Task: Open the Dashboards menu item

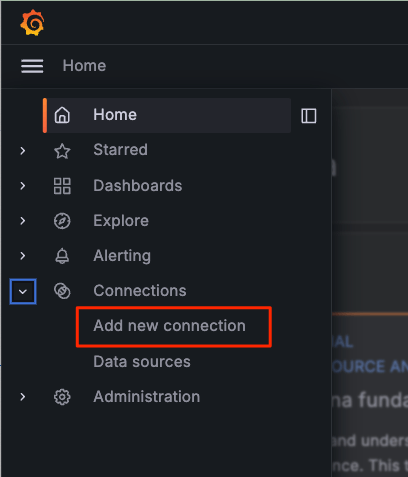Action: coord(138,186)
